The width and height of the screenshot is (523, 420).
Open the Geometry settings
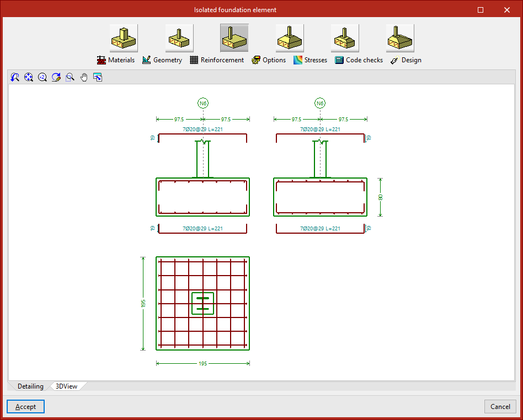(x=162, y=60)
